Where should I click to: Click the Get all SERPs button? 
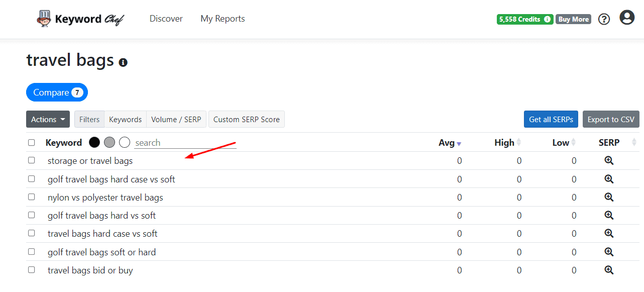pyautogui.click(x=551, y=119)
